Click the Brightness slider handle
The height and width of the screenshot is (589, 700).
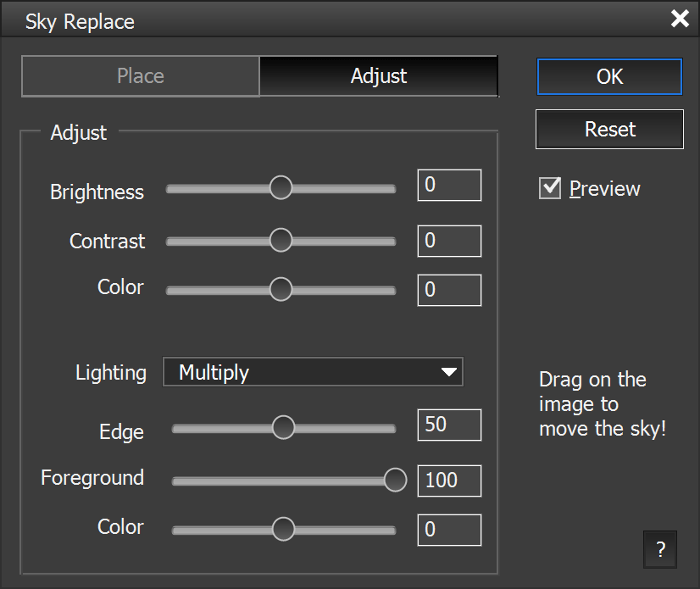(x=281, y=188)
